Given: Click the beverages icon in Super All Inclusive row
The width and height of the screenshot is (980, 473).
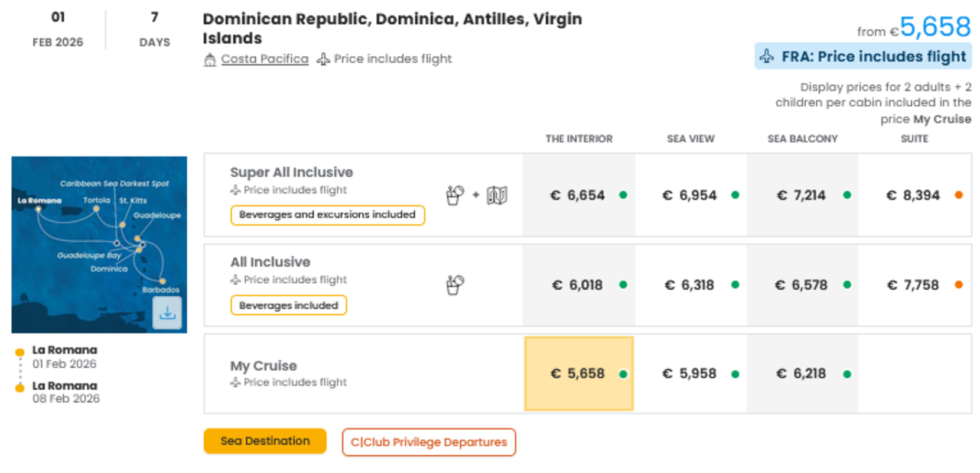Looking at the screenshot, I should (455, 195).
